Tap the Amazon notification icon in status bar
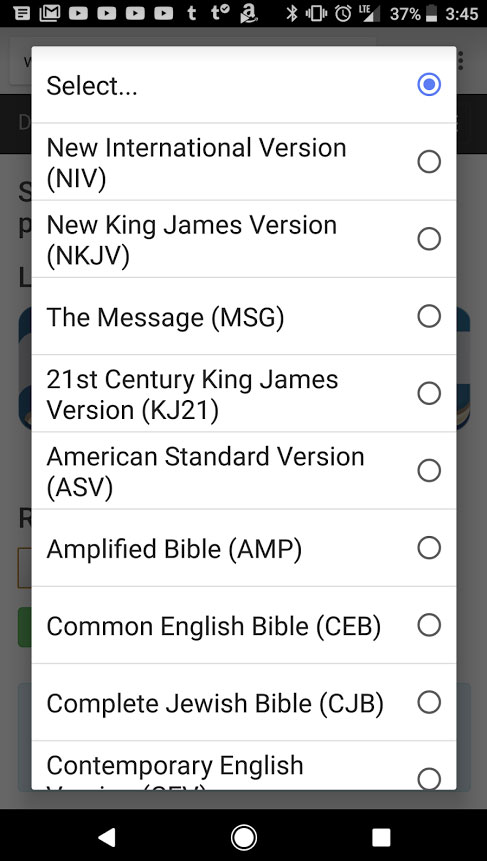Viewport: 487px width, 861px height. point(249,14)
